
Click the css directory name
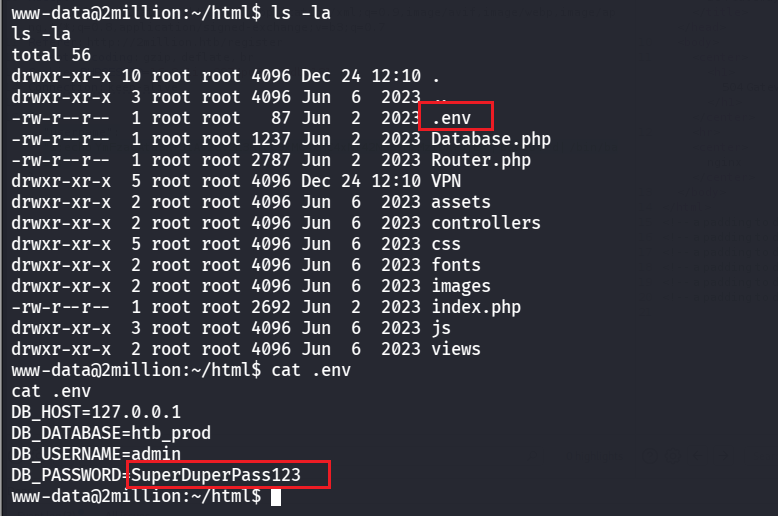[446, 244]
